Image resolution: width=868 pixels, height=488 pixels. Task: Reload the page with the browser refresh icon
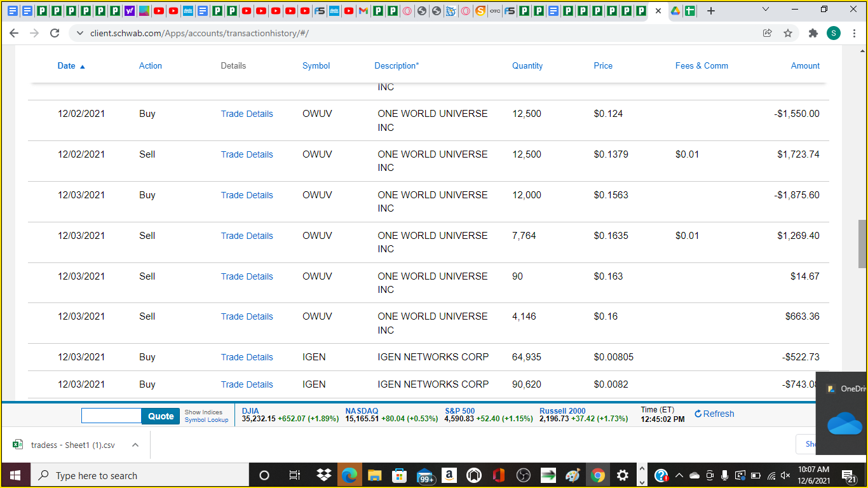click(x=55, y=33)
